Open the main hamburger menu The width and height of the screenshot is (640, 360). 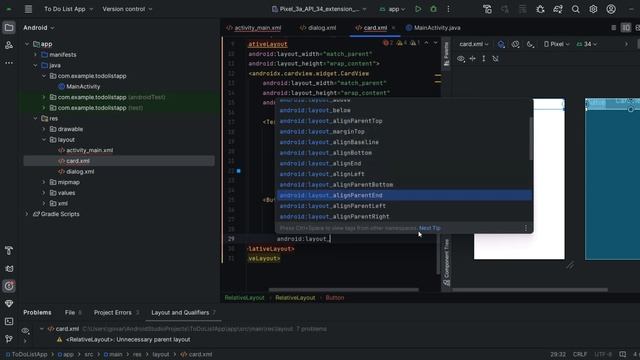pos(28,9)
